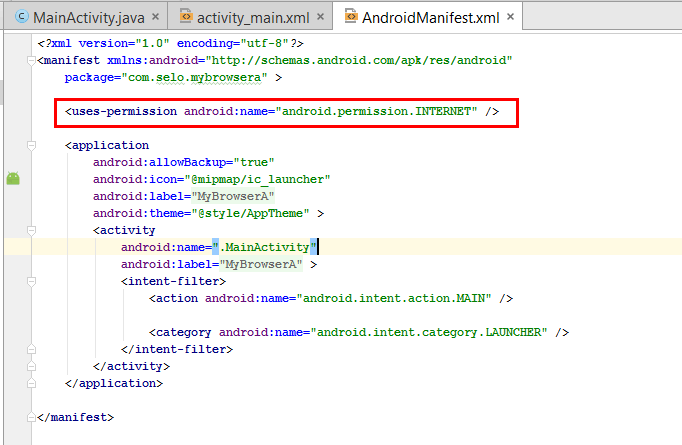The image size is (682, 445).
Task: Click the xml version declaration line
Action: tap(170, 43)
